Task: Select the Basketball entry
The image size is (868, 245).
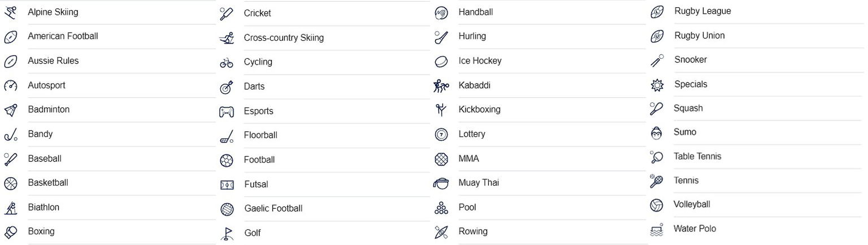Action: pos(48,183)
